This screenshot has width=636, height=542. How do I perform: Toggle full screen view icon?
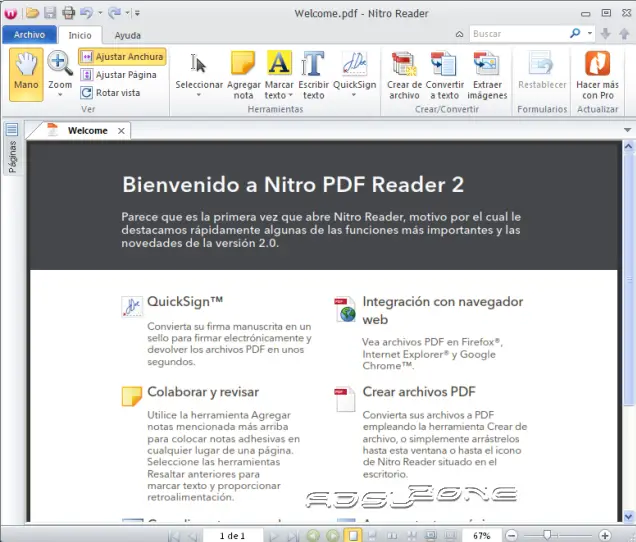pyautogui.click(x=431, y=536)
